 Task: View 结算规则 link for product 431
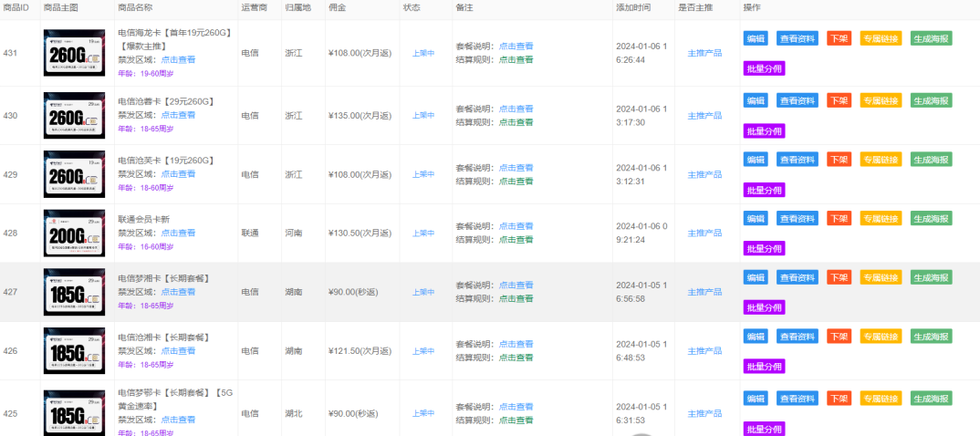click(516, 60)
